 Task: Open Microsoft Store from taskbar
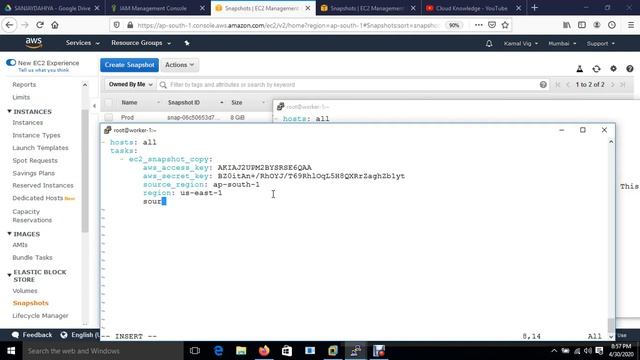(287, 351)
